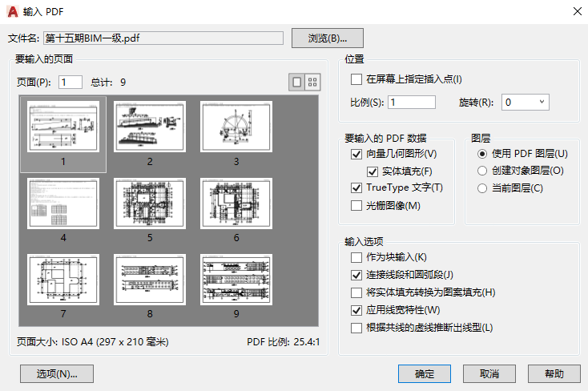Click 浏览 button to choose file
This screenshot has width=588, height=391.
[x=327, y=38]
